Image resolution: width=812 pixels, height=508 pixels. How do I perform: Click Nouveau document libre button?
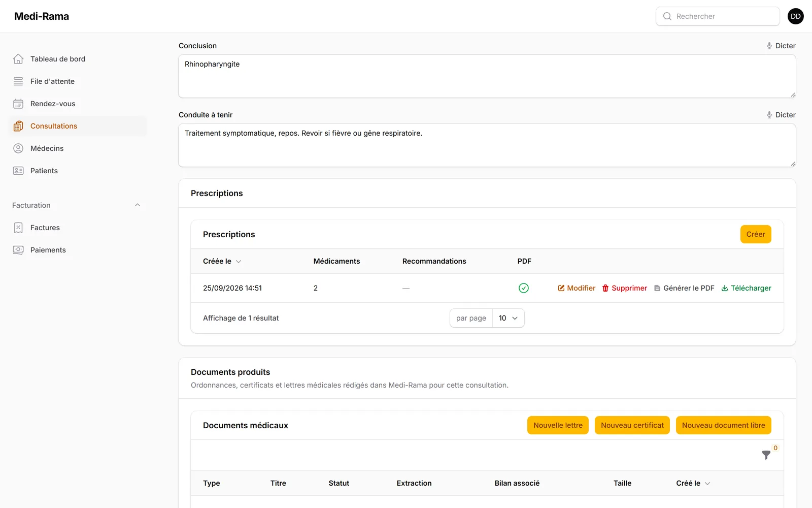coord(724,425)
